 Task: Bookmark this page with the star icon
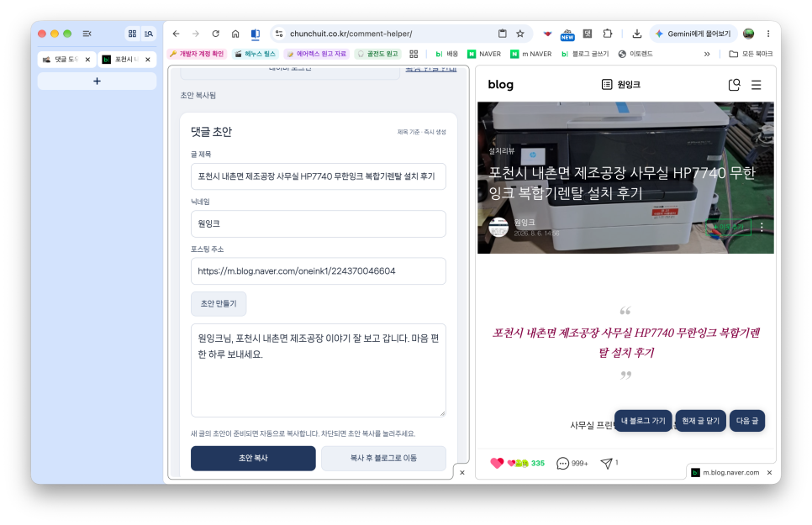[x=520, y=34]
